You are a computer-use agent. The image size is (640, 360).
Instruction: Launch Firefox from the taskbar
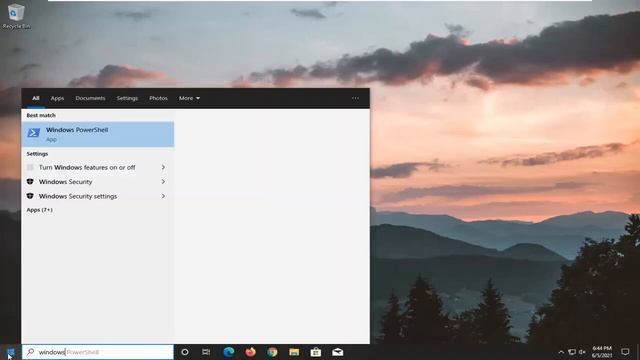pos(251,352)
